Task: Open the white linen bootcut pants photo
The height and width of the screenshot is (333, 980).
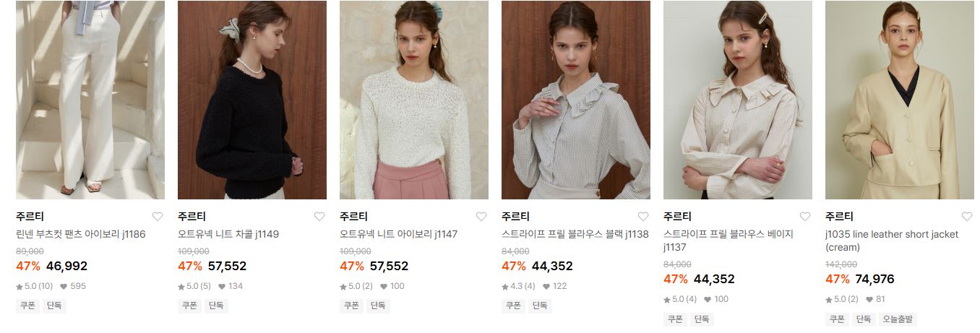Action: [90, 100]
